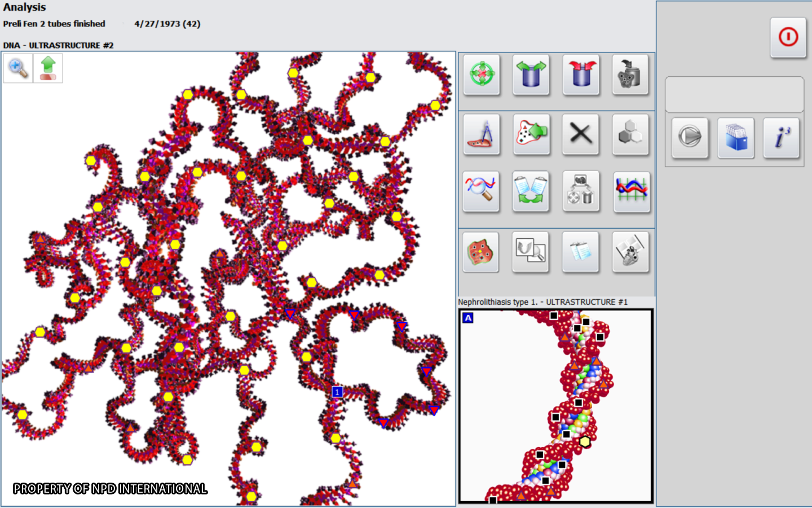Click the black X cancel tool

tap(580, 135)
